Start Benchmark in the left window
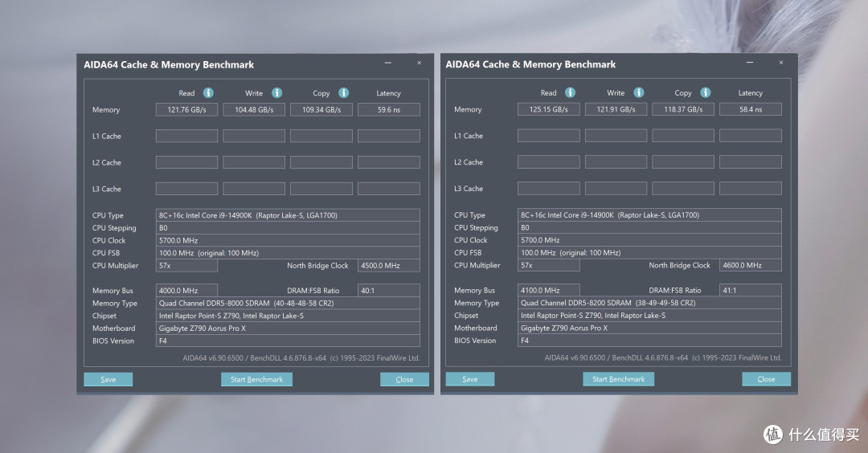Image resolution: width=868 pixels, height=453 pixels. pyautogui.click(x=257, y=379)
